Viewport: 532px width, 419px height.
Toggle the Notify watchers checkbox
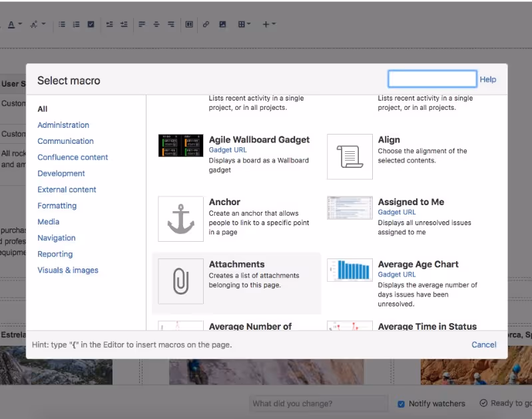coord(401,404)
